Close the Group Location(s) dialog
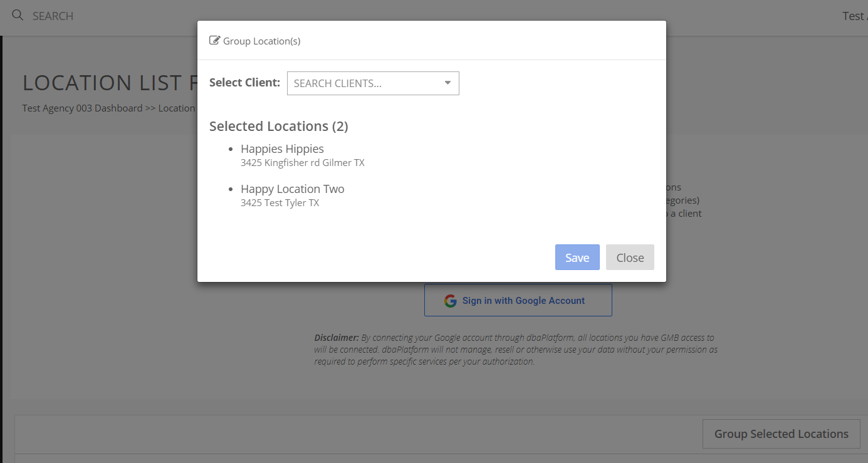The width and height of the screenshot is (868, 463). (629, 258)
